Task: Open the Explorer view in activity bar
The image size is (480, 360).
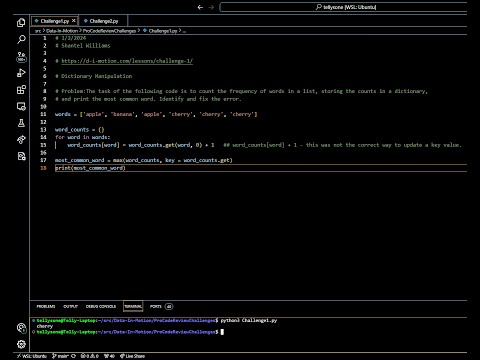Action: point(21,23)
